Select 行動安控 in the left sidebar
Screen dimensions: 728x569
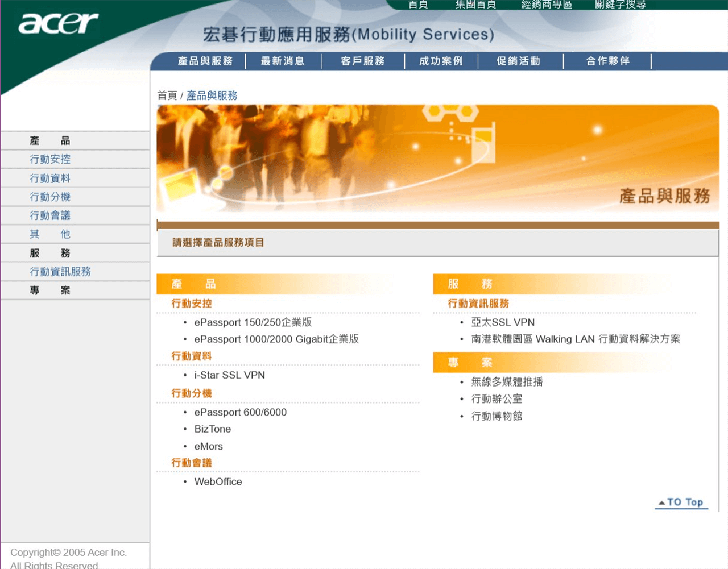pyautogui.click(x=50, y=159)
